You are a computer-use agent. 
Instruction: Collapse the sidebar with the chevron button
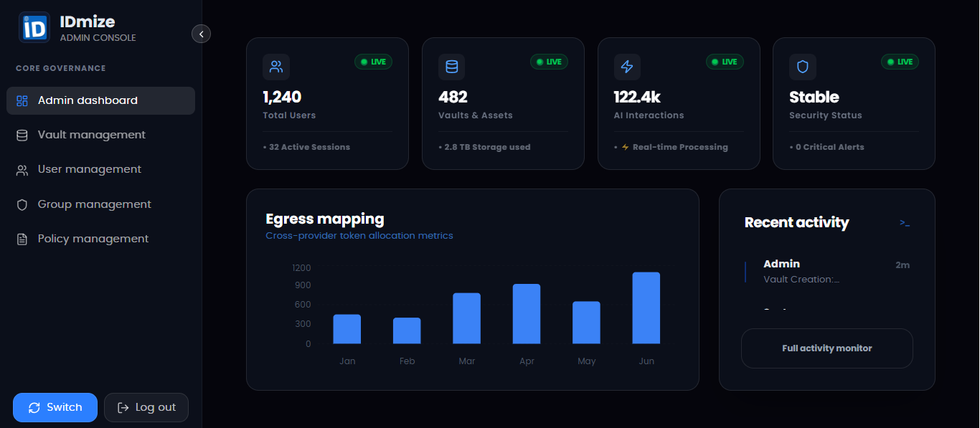pyautogui.click(x=202, y=34)
